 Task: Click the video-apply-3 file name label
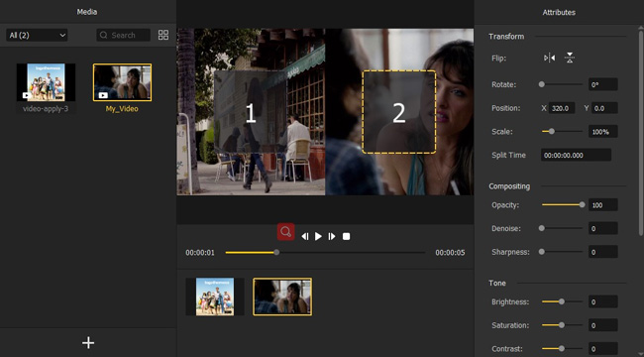46,109
